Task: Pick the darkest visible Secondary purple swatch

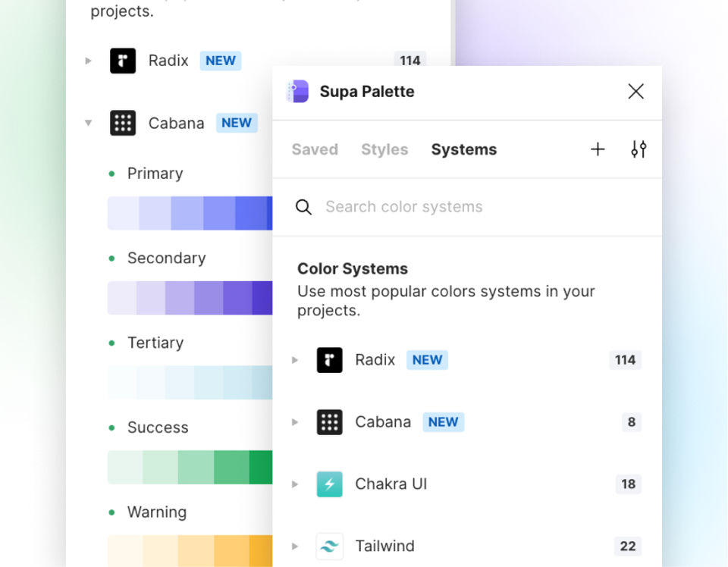Action: click(x=262, y=298)
